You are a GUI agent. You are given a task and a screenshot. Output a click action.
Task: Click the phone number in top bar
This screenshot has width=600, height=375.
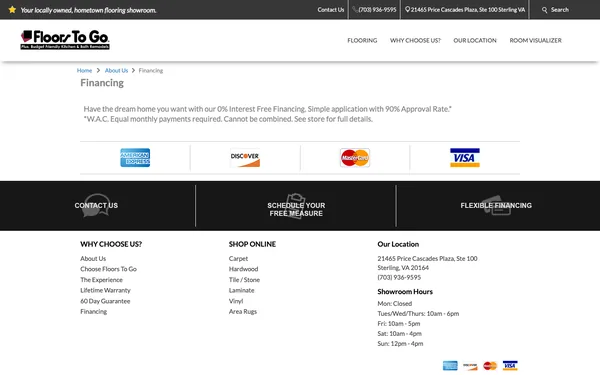click(377, 10)
